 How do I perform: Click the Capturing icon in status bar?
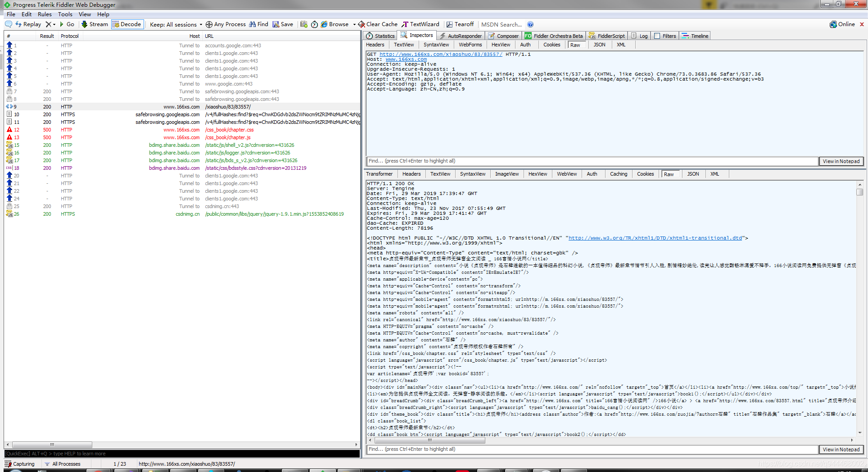[x=8, y=463]
